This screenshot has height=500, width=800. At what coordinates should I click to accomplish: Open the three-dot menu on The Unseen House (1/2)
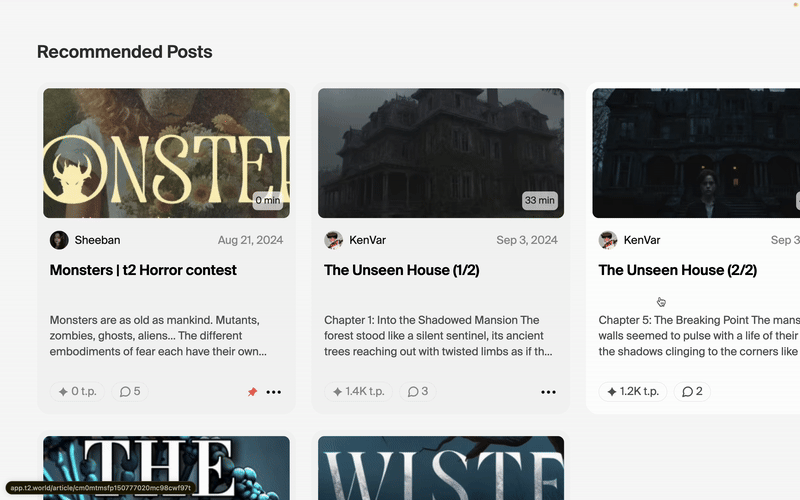548,392
